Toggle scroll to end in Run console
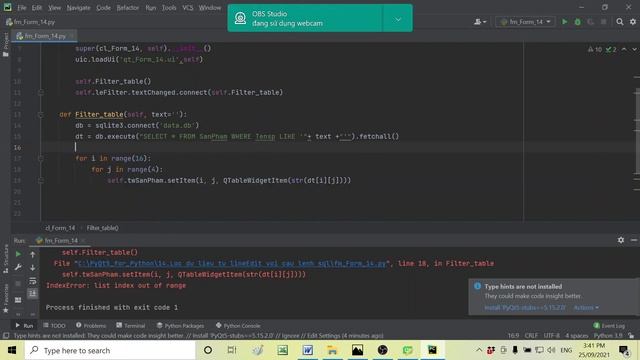This screenshot has width=640, height=360. point(33,293)
